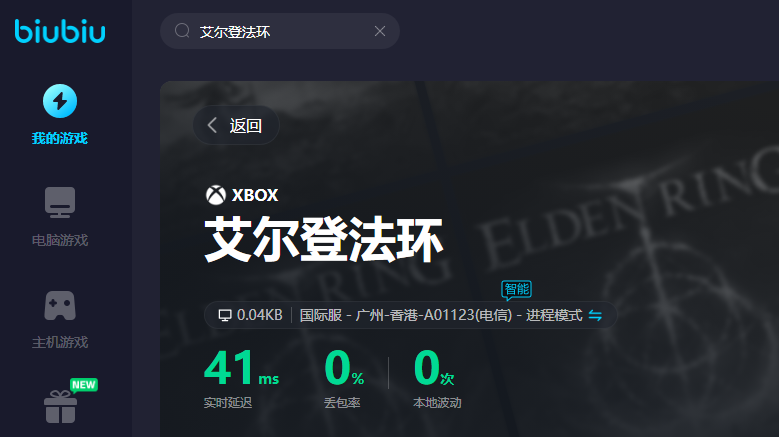
Task: Open 我的游戏 lightning bolt icon
Action: (x=60, y=101)
